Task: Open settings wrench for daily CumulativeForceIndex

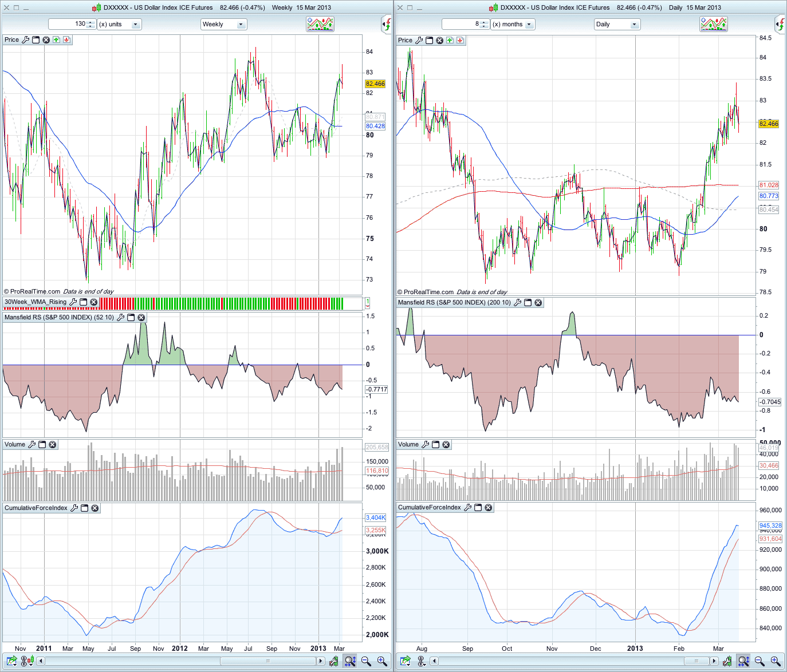Action: click(x=468, y=508)
